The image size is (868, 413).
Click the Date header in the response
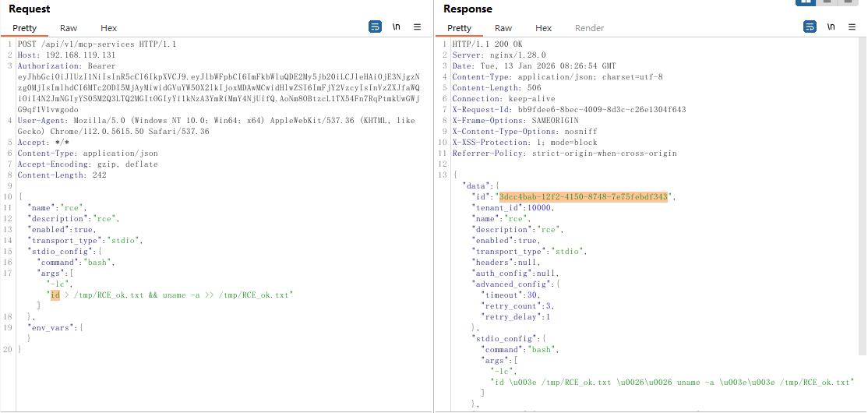(534, 66)
